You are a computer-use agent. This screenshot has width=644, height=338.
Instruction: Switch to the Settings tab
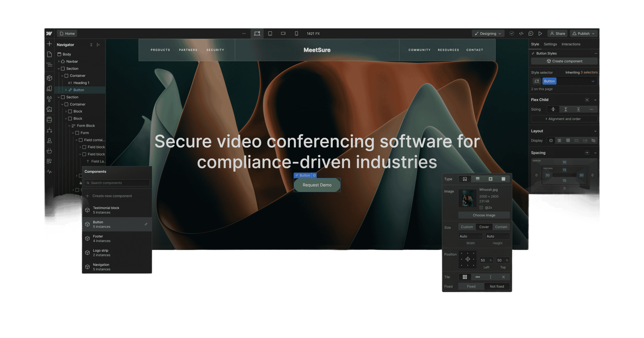click(550, 44)
